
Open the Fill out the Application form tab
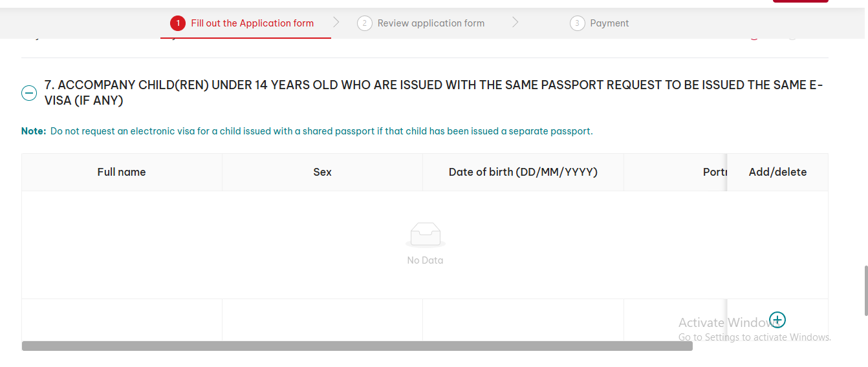tap(252, 23)
